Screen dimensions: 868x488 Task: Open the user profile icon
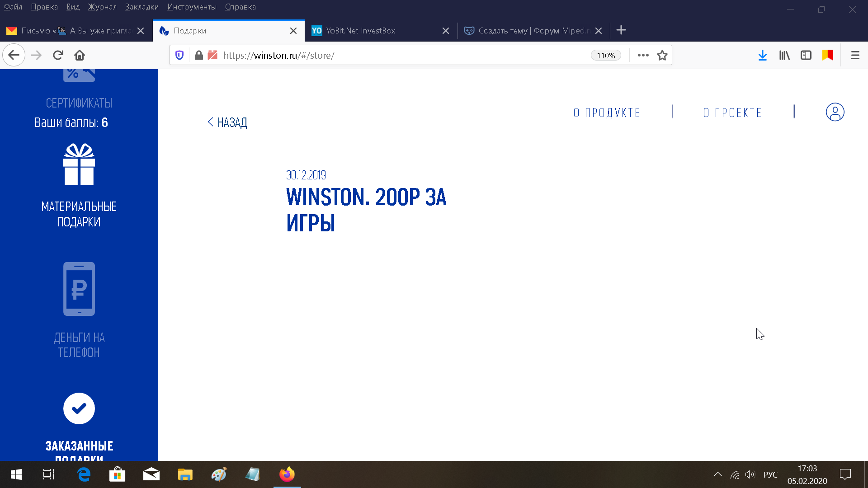point(835,112)
